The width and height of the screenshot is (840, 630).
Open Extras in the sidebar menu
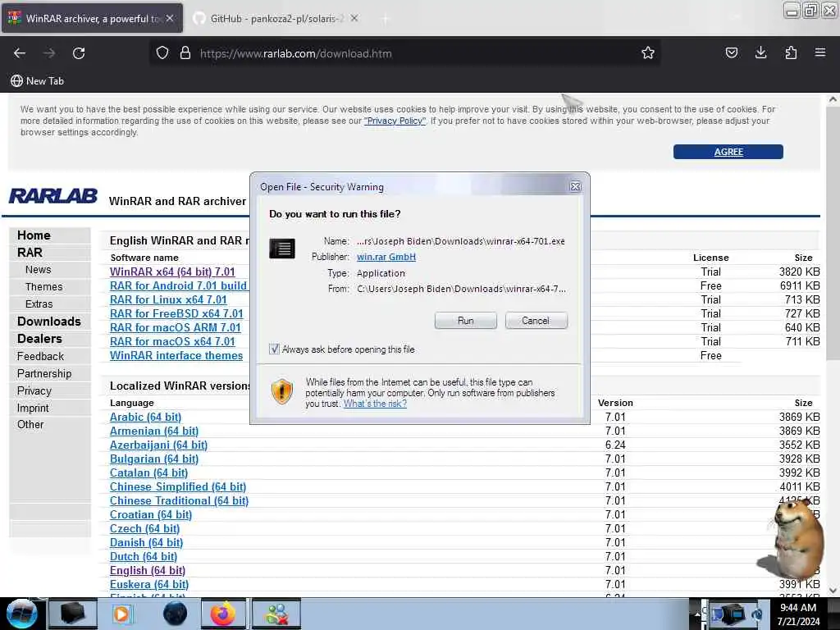[x=39, y=304]
